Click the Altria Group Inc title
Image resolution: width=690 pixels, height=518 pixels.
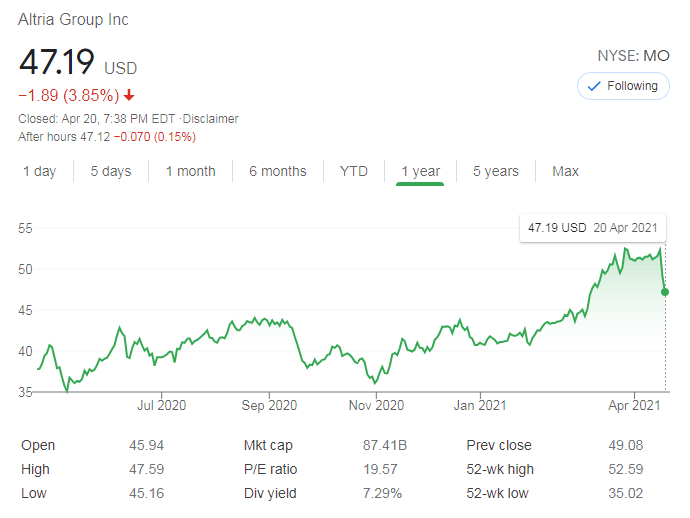coord(73,19)
